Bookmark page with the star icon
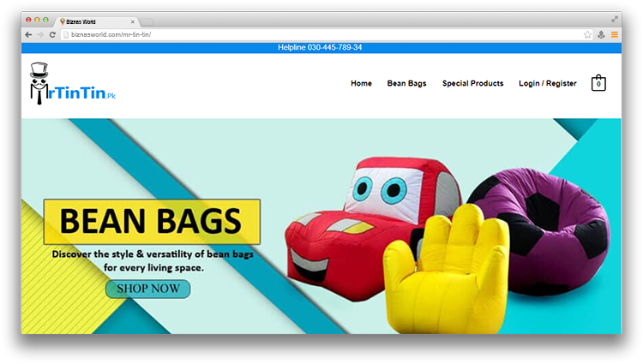The image size is (643, 364). (587, 34)
